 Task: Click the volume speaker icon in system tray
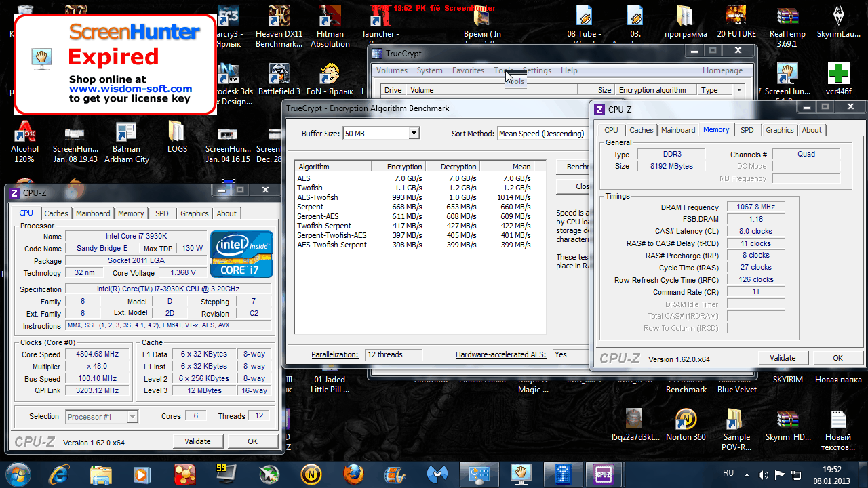(763, 474)
